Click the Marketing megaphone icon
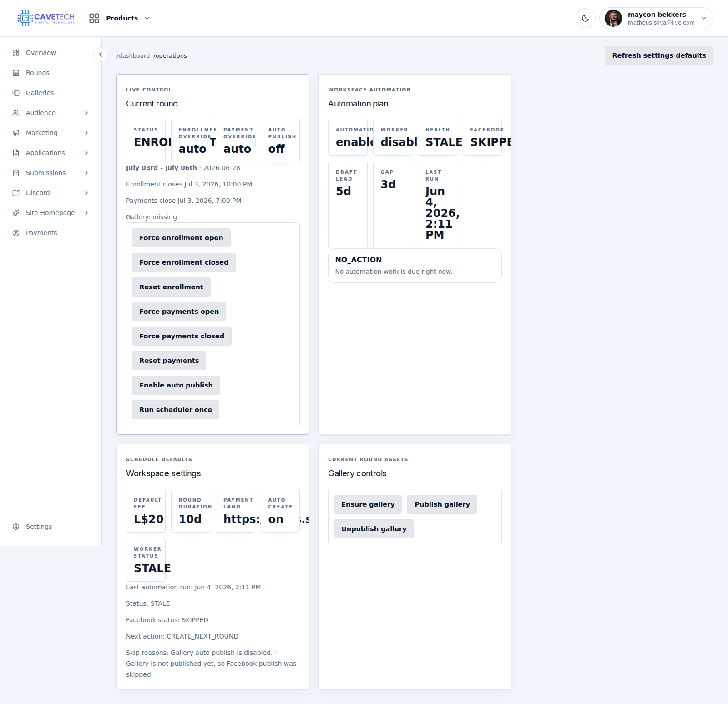 [16, 133]
